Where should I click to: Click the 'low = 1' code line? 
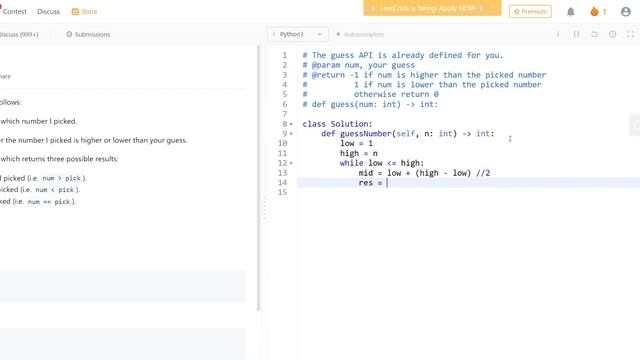pyautogui.click(x=356, y=143)
